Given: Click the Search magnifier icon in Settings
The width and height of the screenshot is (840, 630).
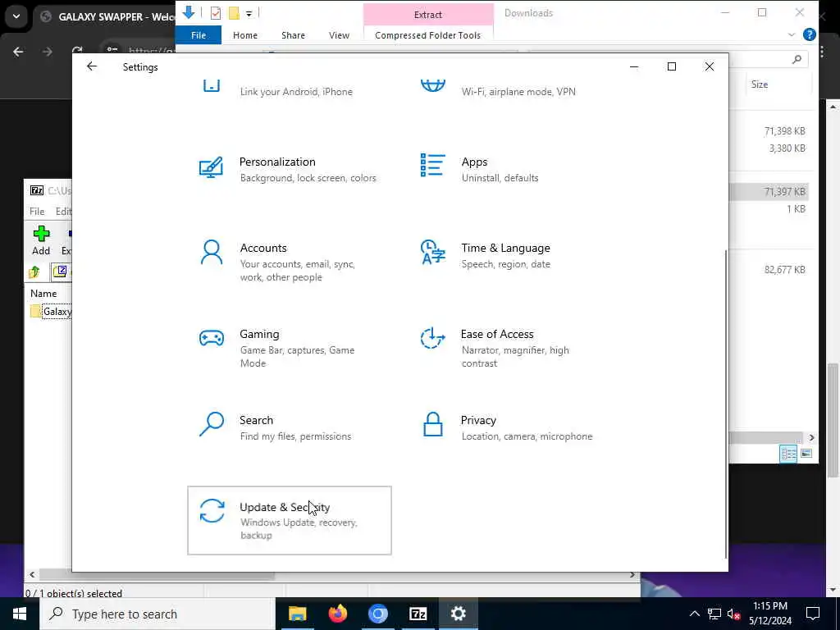Looking at the screenshot, I should 212,424.
